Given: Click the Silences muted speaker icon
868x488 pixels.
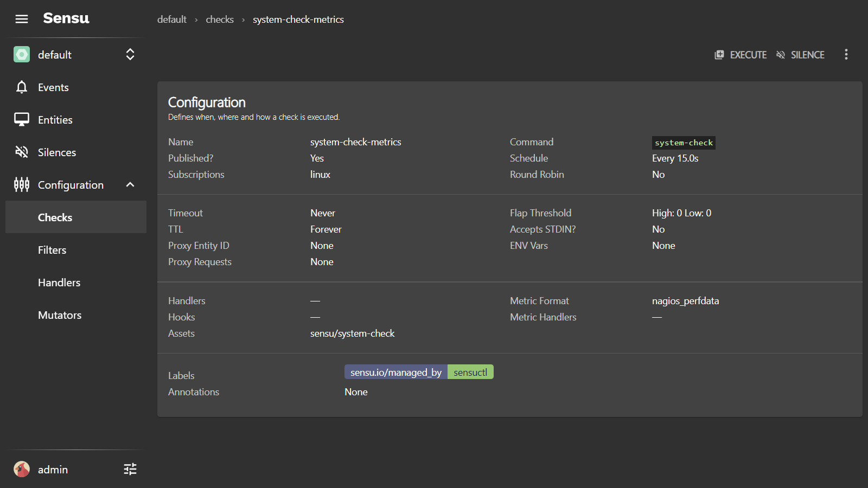Looking at the screenshot, I should click(x=22, y=152).
